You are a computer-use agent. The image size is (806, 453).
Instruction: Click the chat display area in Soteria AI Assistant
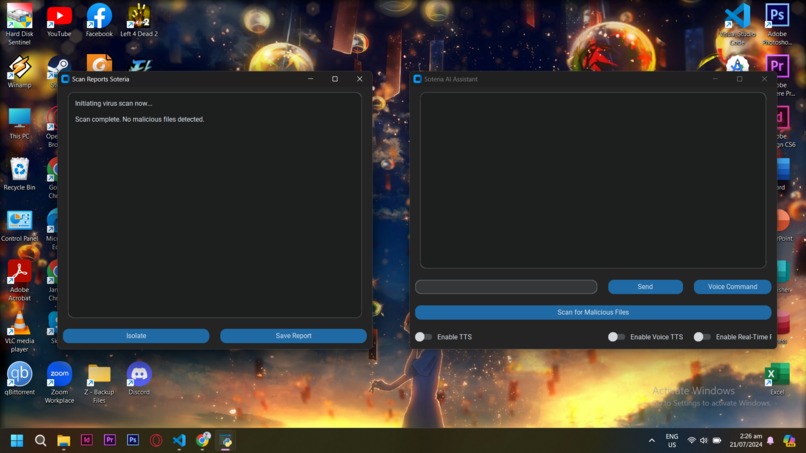pyautogui.click(x=593, y=180)
